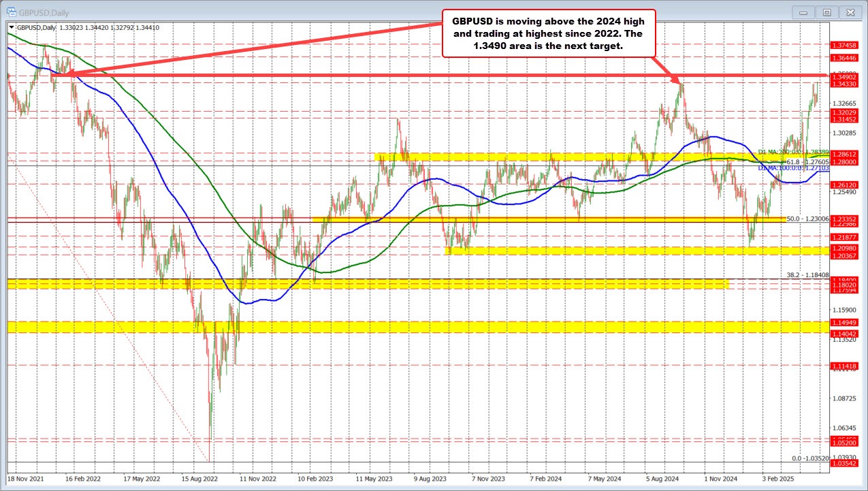This screenshot has height=491, width=868.
Task: Maximize the GBPUSD chart window
Action: click(x=827, y=12)
